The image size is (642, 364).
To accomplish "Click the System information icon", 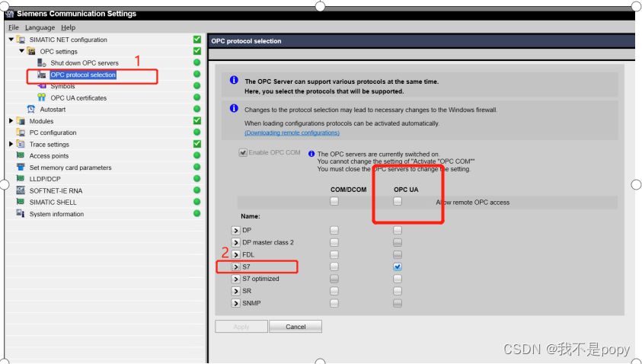I will (x=21, y=213).
